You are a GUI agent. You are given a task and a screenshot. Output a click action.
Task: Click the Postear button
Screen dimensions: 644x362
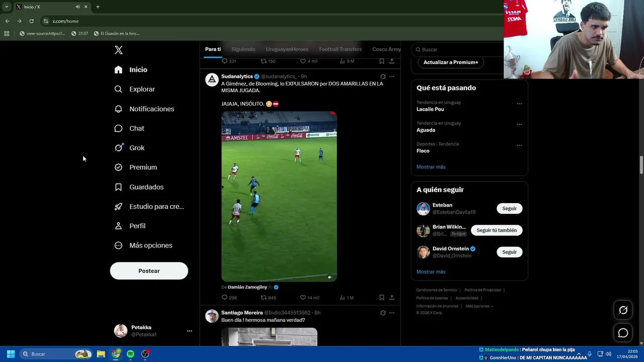(149, 271)
